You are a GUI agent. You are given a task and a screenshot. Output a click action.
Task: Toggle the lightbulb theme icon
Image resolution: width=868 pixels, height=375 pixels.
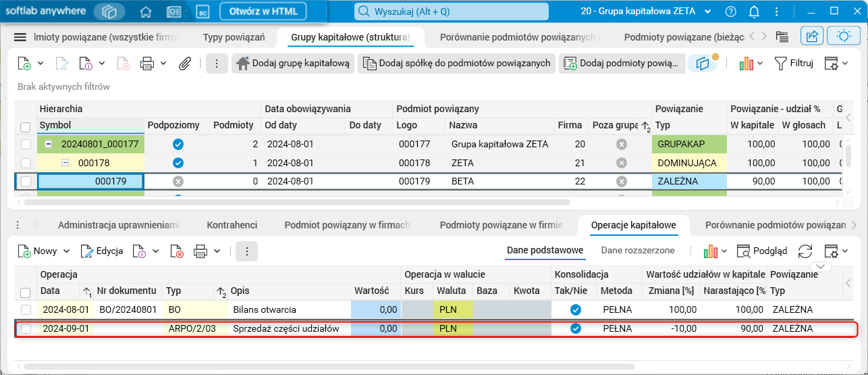pos(843,36)
